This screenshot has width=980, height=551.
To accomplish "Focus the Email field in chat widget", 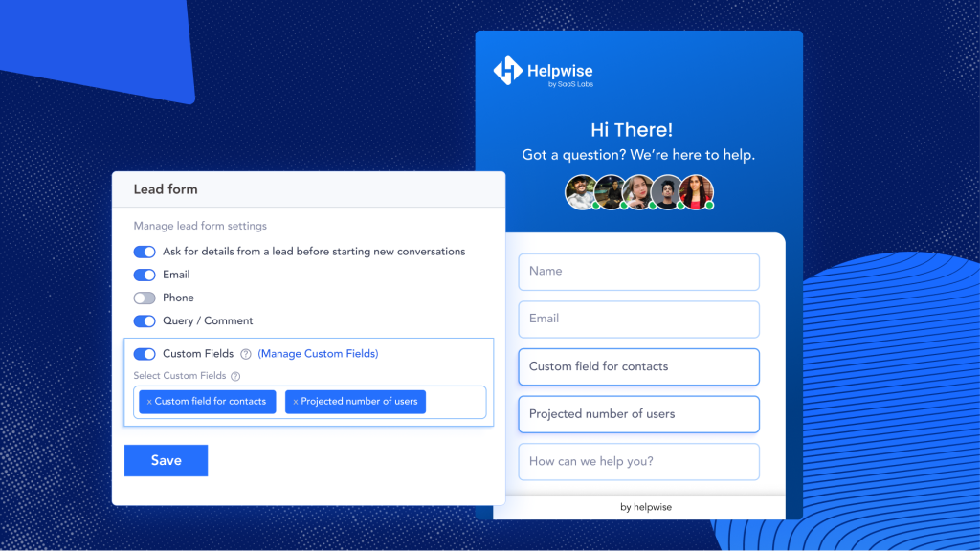I will point(638,320).
